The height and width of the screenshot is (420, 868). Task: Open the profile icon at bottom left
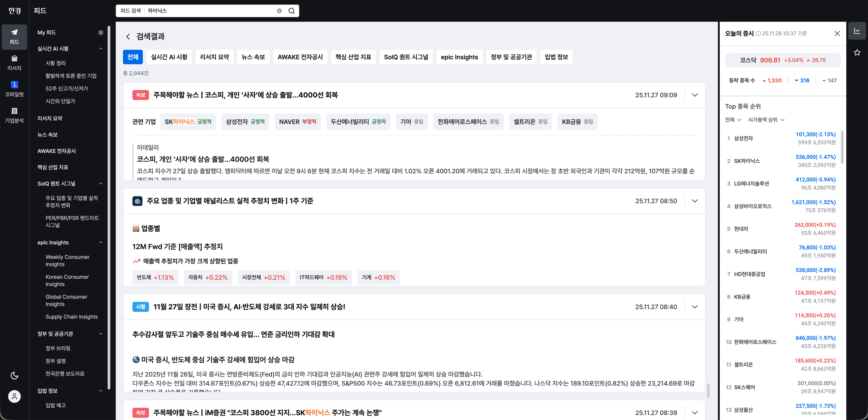point(14,396)
